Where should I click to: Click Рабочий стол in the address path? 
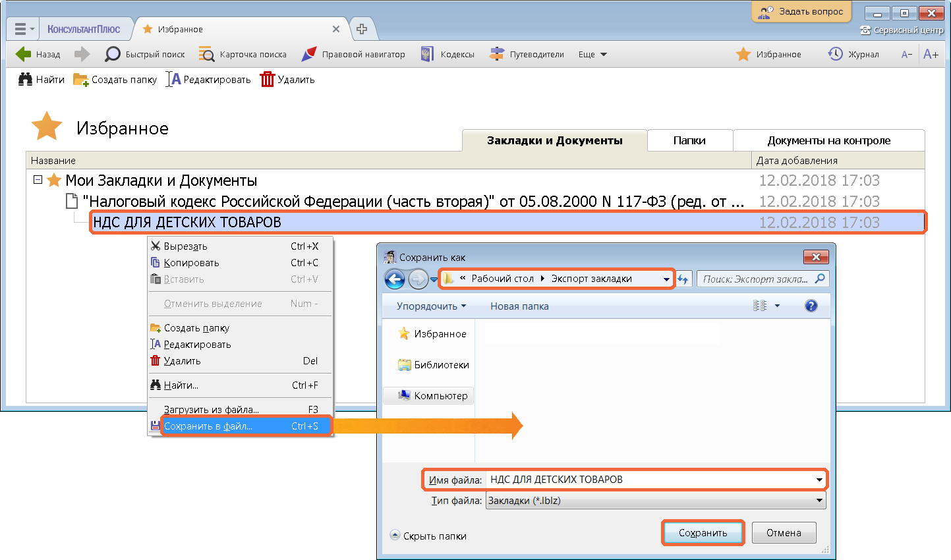coord(502,279)
